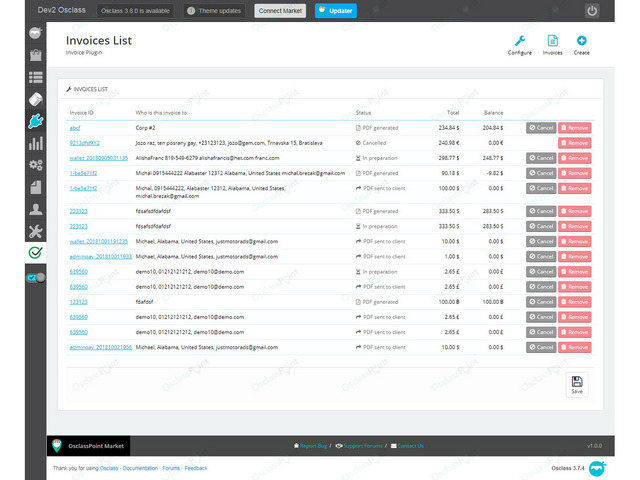Image resolution: width=640 pixels, height=480 pixels.
Task: Cancel 1-be5e71f2 invoice totaling 90.18 $
Action: point(541,173)
